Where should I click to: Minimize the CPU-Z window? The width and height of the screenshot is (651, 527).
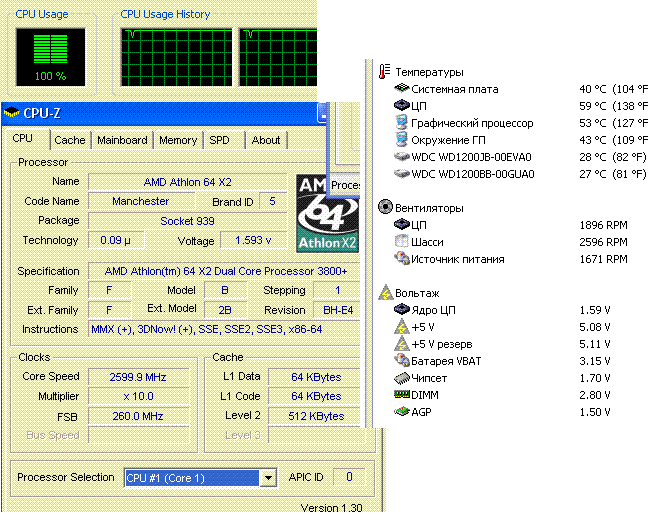click(x=323, y=113)
